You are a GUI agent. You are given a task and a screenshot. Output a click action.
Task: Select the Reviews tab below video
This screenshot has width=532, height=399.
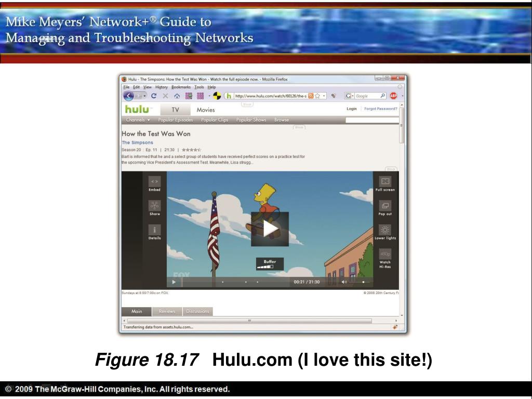[x=167, y=312]
